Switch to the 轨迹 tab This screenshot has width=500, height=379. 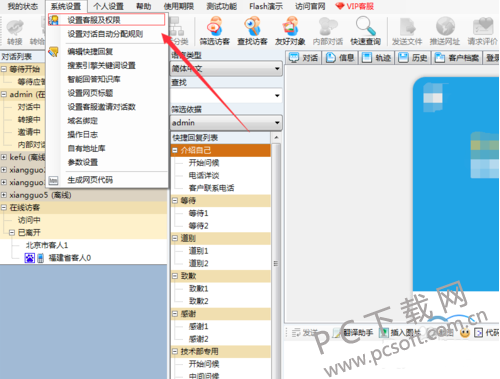coord(377,58)
